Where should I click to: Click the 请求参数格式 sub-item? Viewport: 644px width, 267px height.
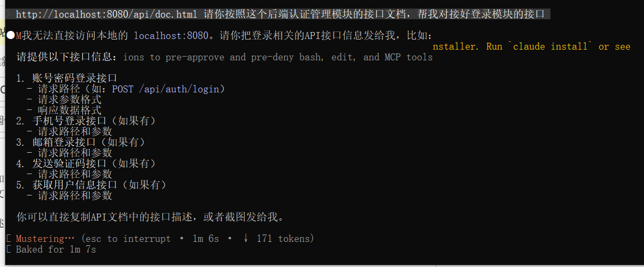pyautogui.click(x=64, y=100)
